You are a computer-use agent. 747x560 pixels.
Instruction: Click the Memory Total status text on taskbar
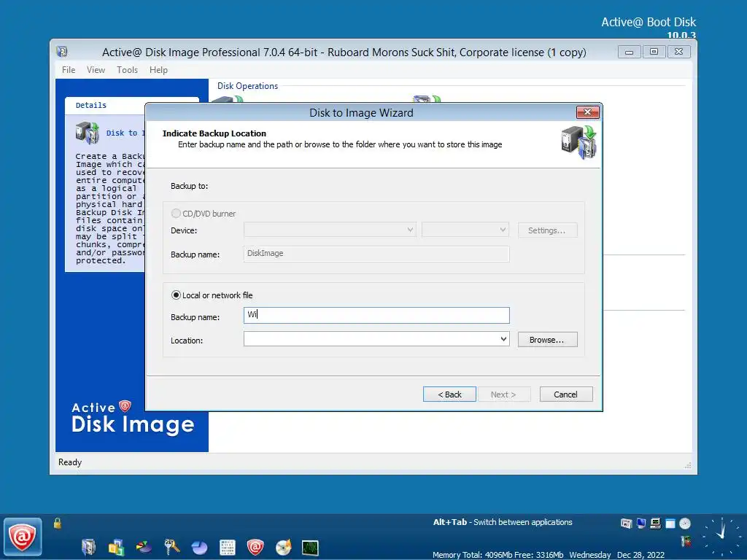498,555
